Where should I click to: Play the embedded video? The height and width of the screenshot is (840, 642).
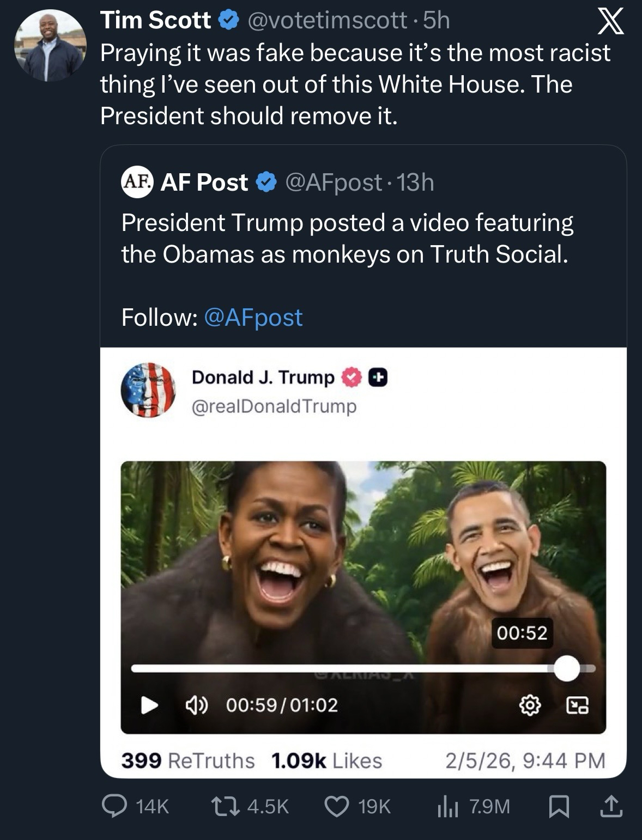click(149, 705)
